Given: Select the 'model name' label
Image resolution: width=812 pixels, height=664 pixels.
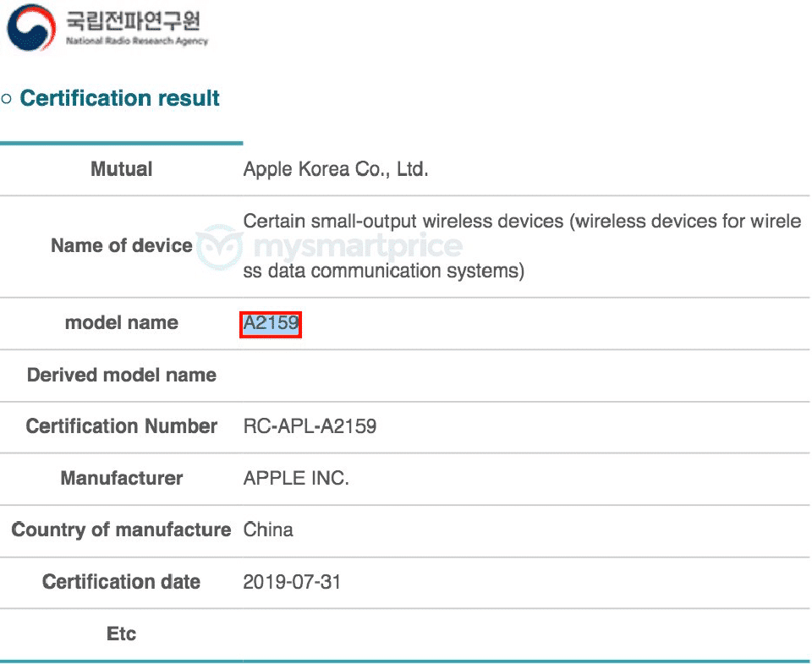Looking at the screenshot, I should click(x=121, y=322).
